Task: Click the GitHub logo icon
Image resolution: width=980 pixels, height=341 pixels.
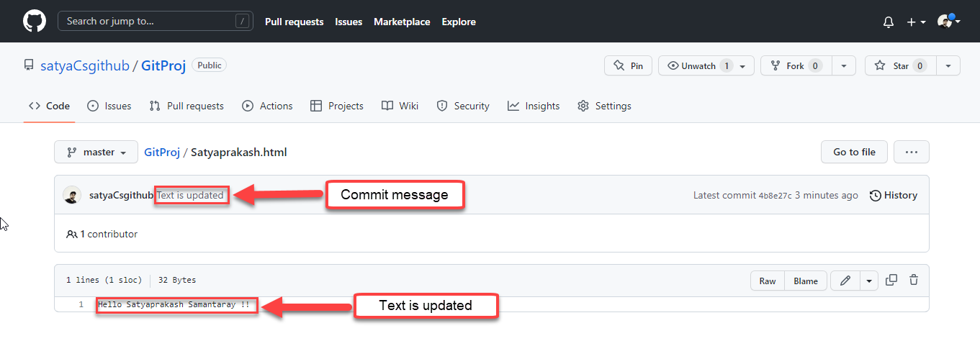Action: (x=35, y=21)
